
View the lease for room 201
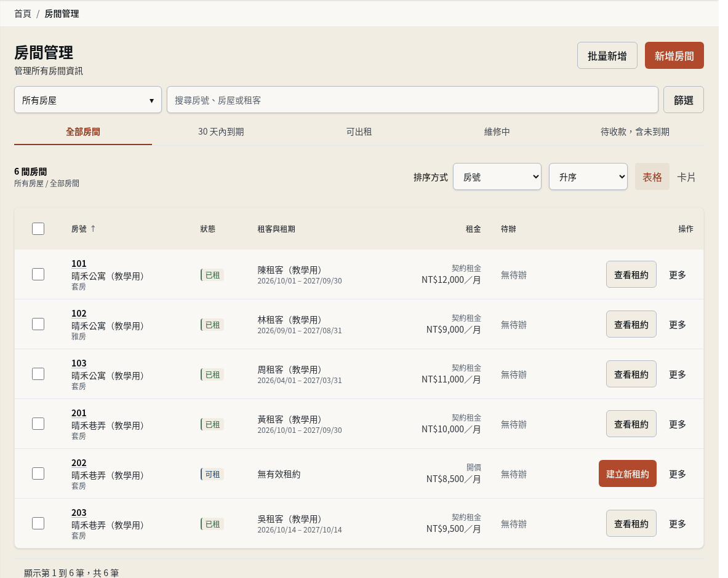[631, 424]
